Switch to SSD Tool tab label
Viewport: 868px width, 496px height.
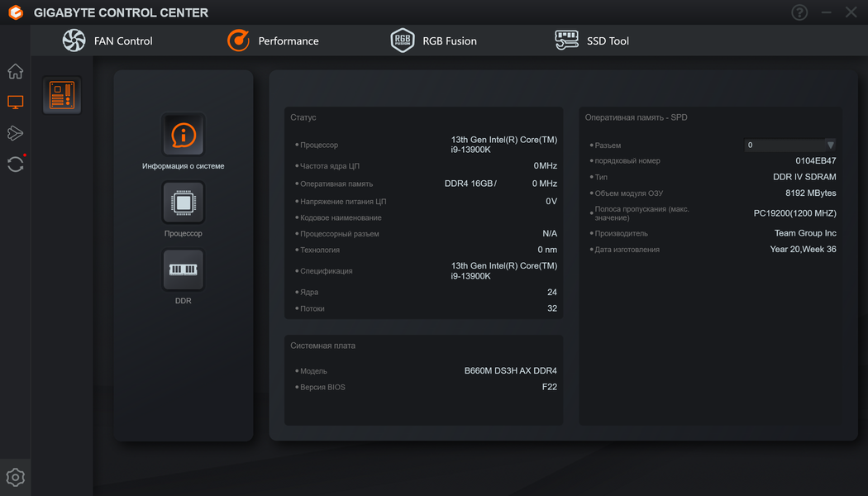click(608, 41)
